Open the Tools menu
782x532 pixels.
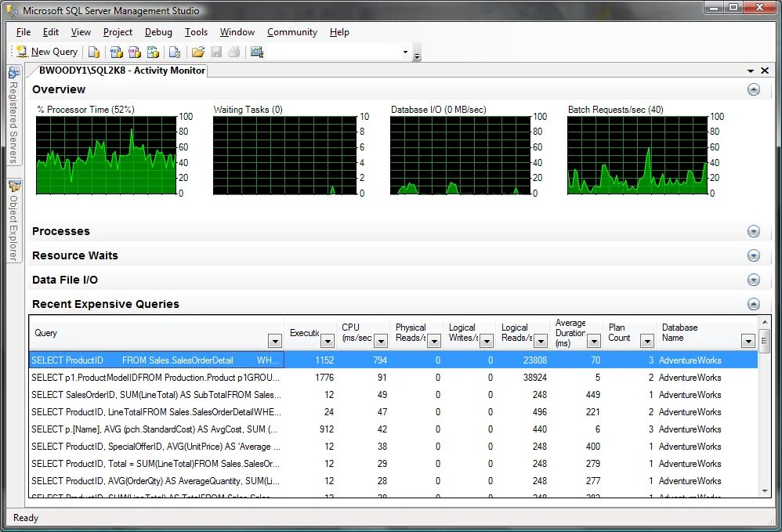[x=196, y=32]
